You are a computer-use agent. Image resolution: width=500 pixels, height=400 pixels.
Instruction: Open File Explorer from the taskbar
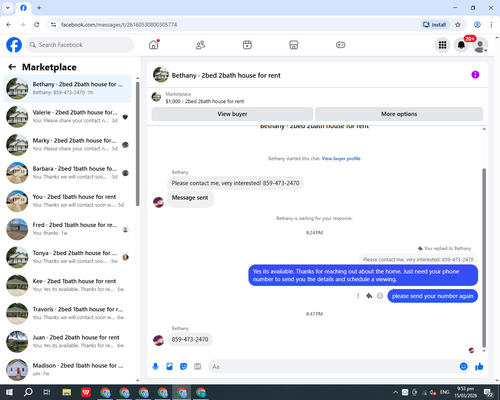coord(67,392)
